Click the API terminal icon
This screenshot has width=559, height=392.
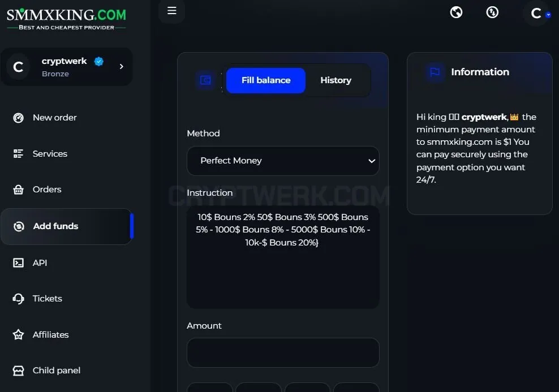click(18, 262)
